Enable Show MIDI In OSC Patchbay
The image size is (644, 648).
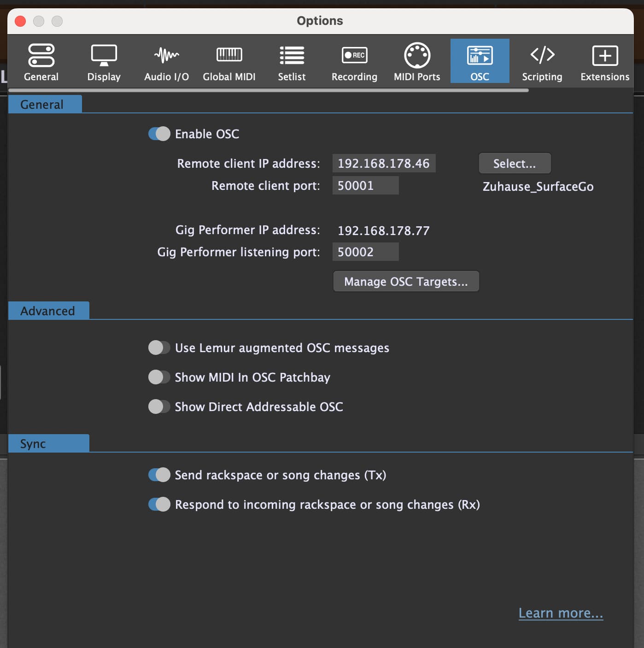coord(159,377)
